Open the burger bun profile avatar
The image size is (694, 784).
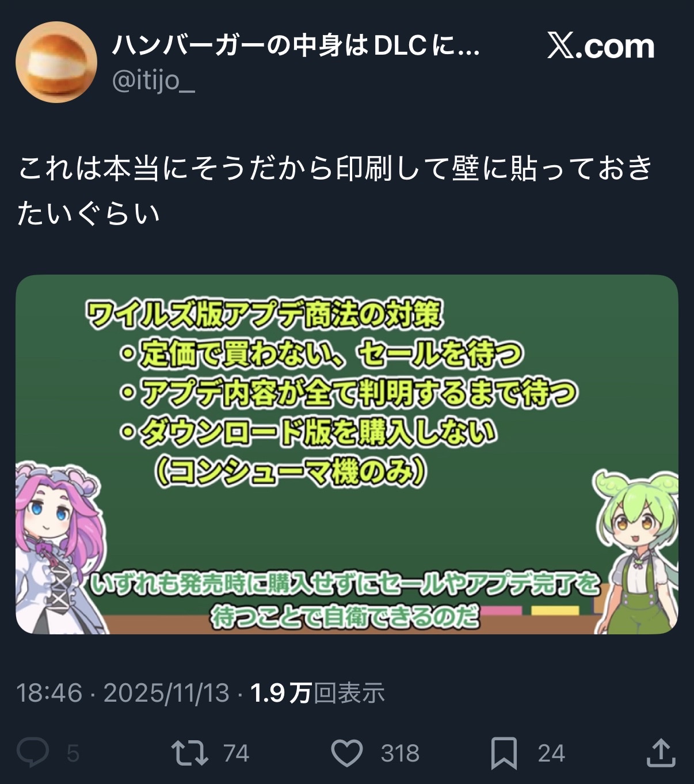point(56,62)
